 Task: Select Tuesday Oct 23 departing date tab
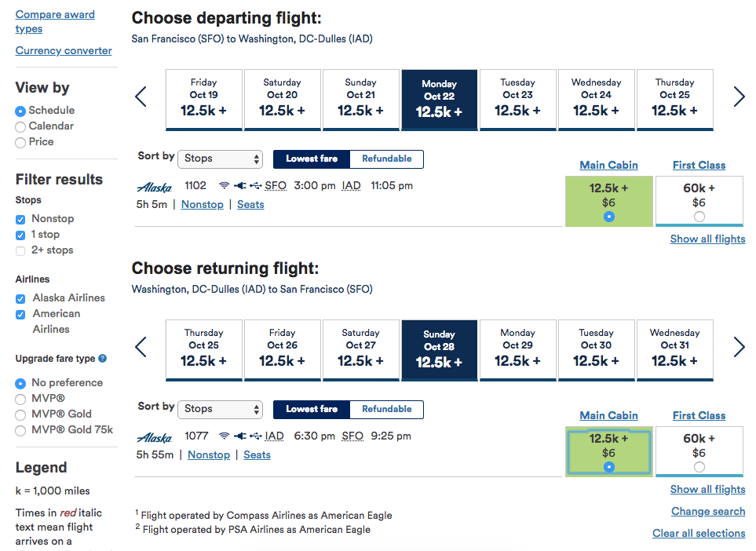pyautogui.click(x=517, y=100)
